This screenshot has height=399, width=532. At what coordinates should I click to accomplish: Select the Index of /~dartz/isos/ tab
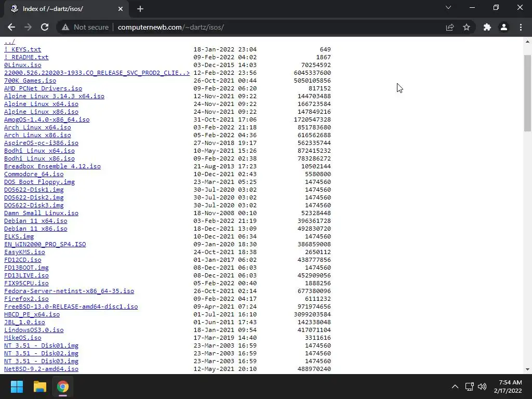66,9
